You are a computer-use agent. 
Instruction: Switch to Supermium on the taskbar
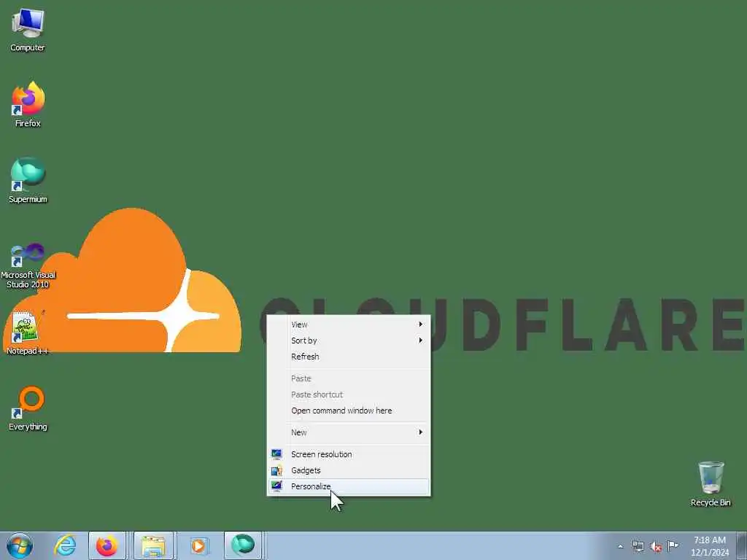coord(243,545)
